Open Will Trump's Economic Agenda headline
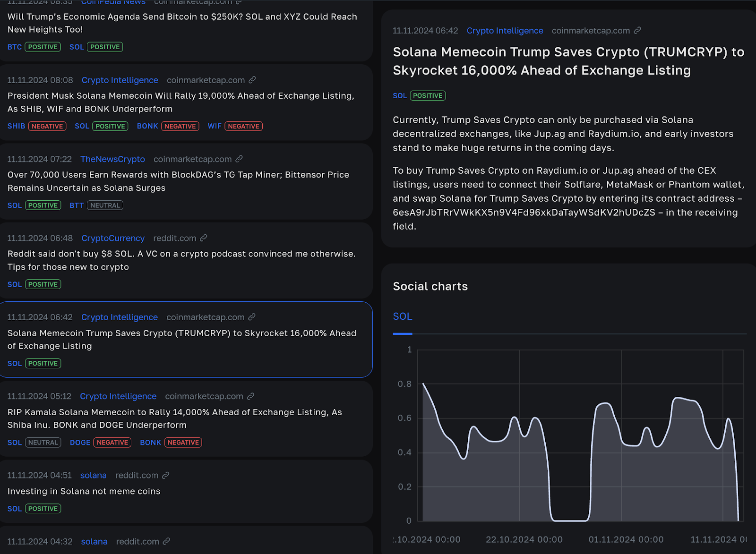 pyautogui.click(x=182, y=23)
